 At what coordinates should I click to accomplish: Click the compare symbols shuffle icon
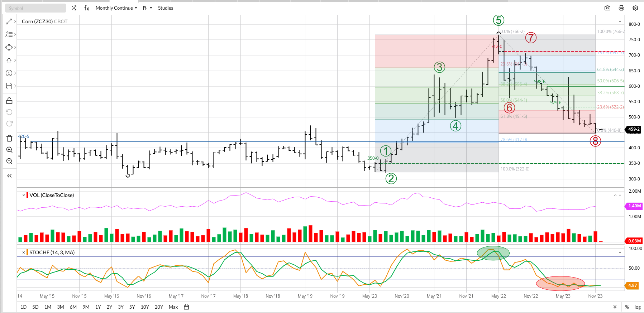(74, 8)
